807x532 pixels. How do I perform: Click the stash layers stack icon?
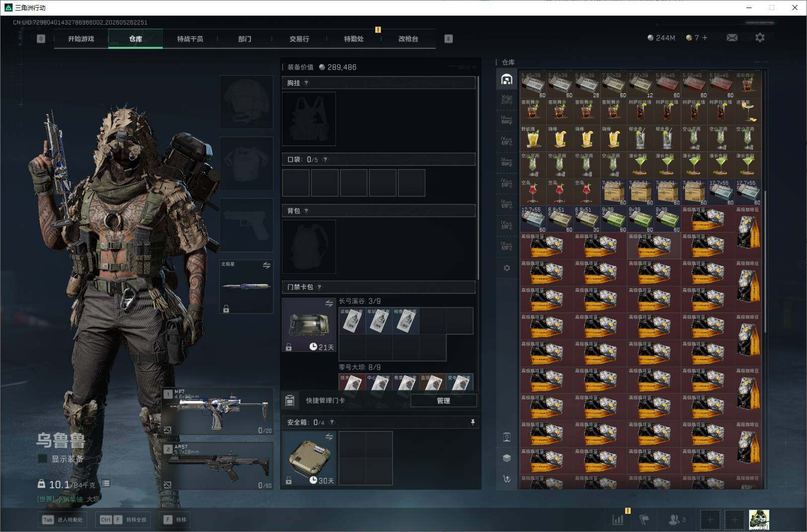[507, 458]
